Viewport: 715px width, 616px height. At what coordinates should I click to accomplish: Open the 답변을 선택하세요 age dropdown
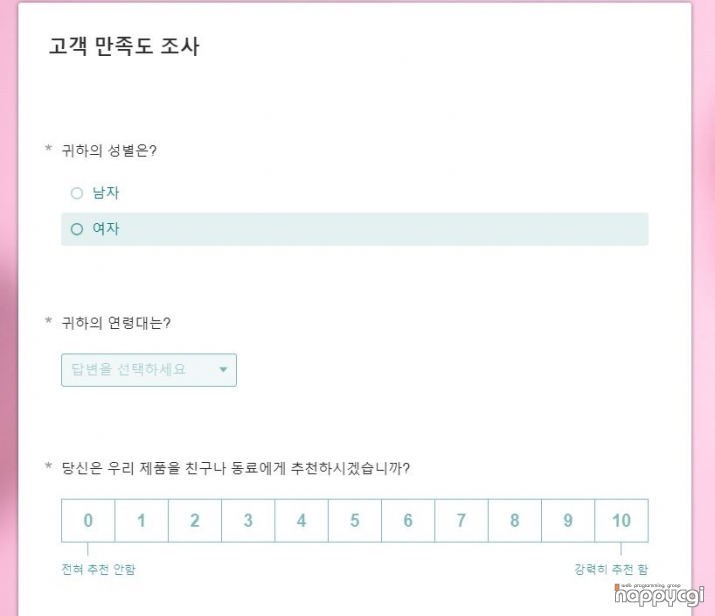[x=149, y=370]
